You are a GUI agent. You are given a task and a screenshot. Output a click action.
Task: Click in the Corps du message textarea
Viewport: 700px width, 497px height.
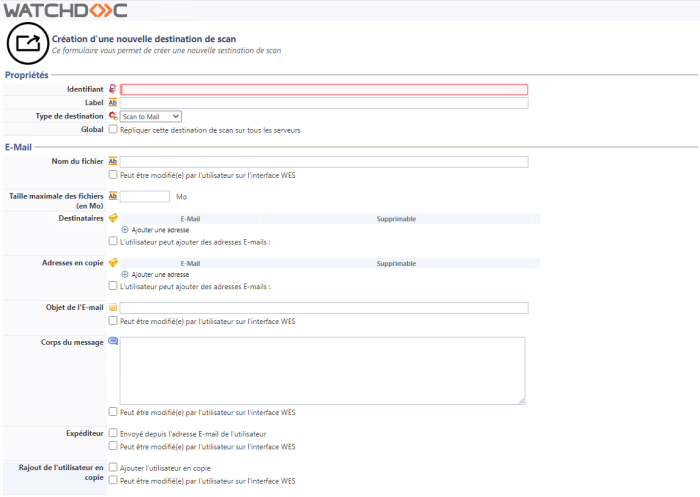pos(322,370)
